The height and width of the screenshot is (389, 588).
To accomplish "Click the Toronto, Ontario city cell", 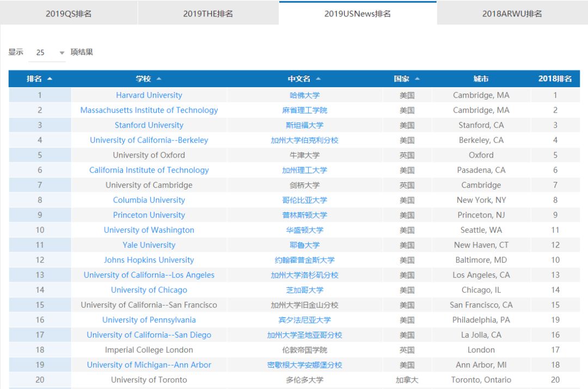I will 481,380.
